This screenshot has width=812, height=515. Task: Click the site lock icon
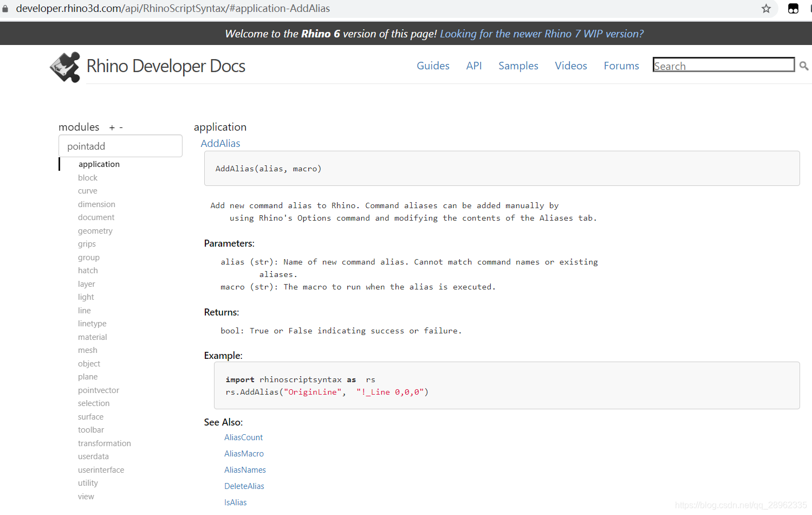pyautogui.click(x=5, y=9)
